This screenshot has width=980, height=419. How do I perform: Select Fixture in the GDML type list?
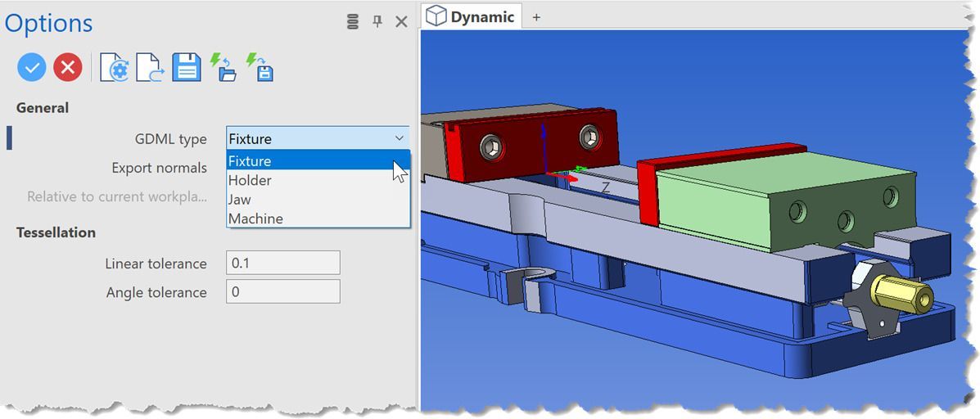[318, 160]
